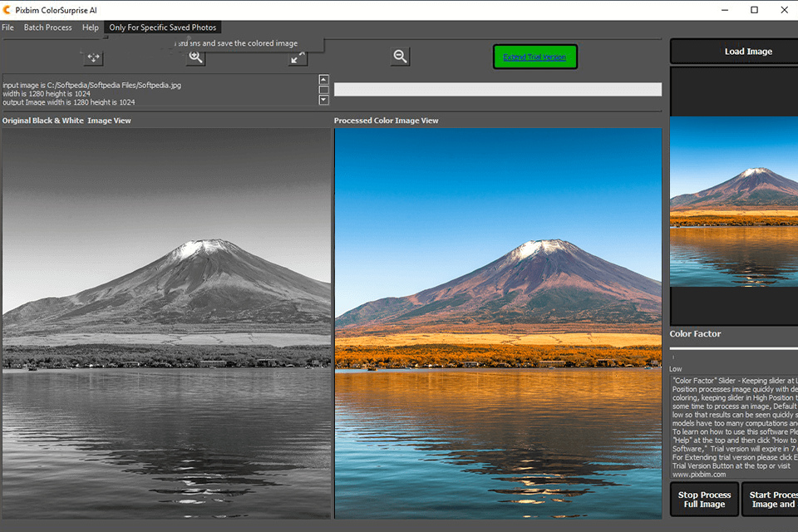Select the pan/move image tool icon
Screen dimensions: 798x532
(94, 57)
